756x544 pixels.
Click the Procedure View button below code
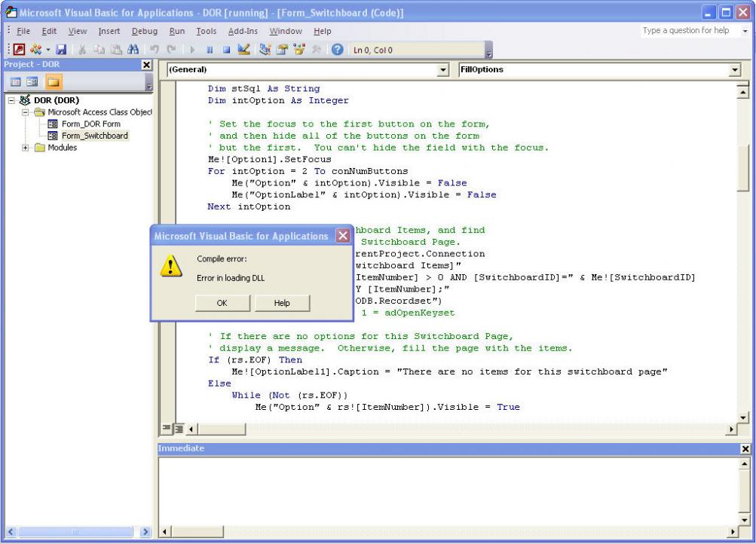coord(167,428)
